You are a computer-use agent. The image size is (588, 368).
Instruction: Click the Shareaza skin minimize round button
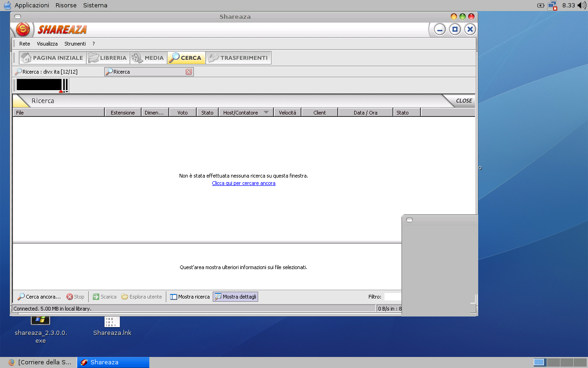(440, 30)
